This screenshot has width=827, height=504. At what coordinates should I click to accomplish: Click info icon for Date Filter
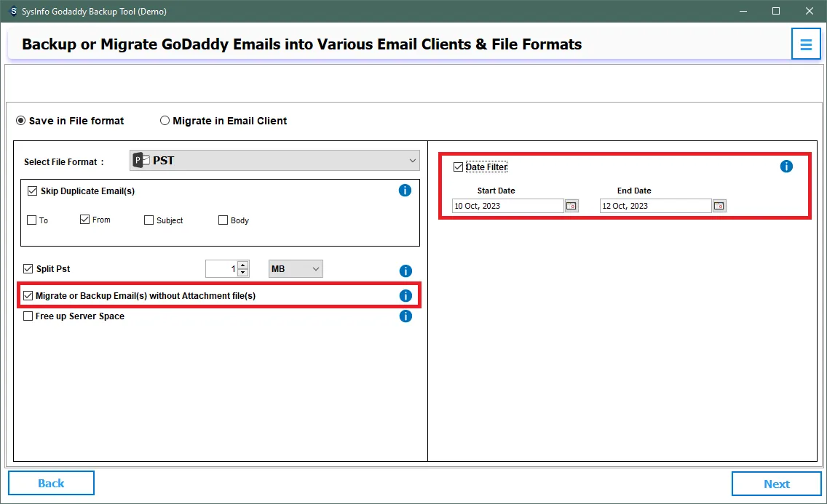point(786,167)
